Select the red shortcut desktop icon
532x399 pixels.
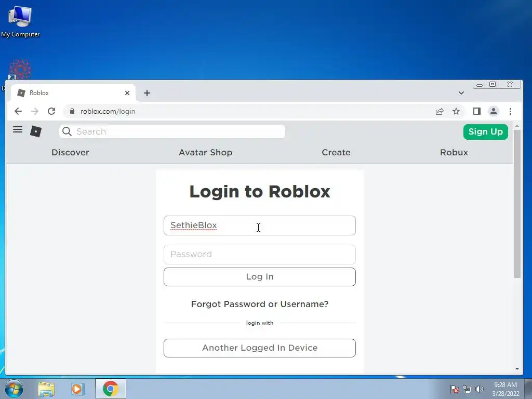tap(20, 69)
